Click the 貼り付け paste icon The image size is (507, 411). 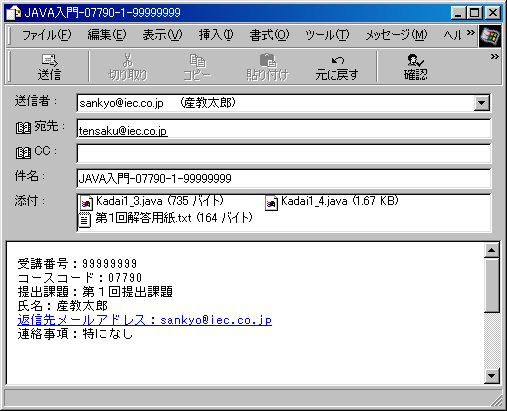tap(267, 67)
